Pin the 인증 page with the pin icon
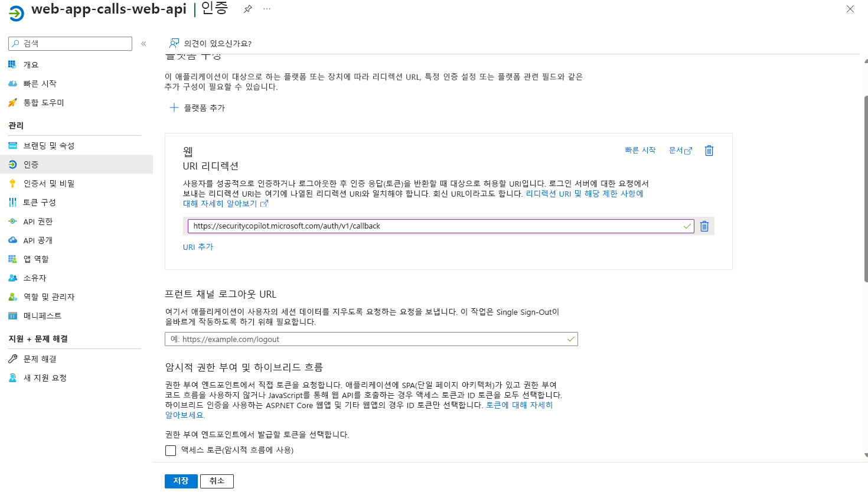This screenshot has height=492, width=868. tap(247, 9)
